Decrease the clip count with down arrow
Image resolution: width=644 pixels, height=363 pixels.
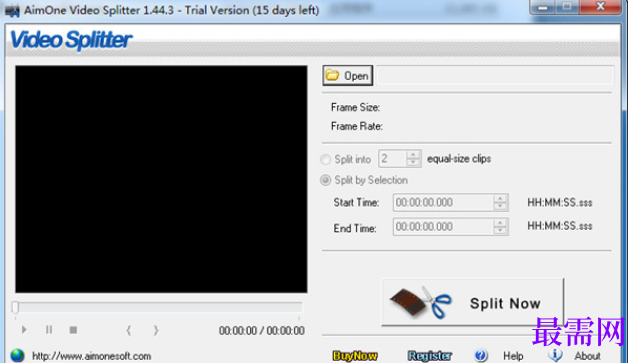click(413, 163)
